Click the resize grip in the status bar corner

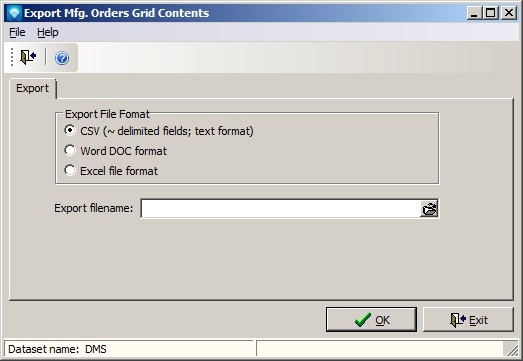pos(512,350)
